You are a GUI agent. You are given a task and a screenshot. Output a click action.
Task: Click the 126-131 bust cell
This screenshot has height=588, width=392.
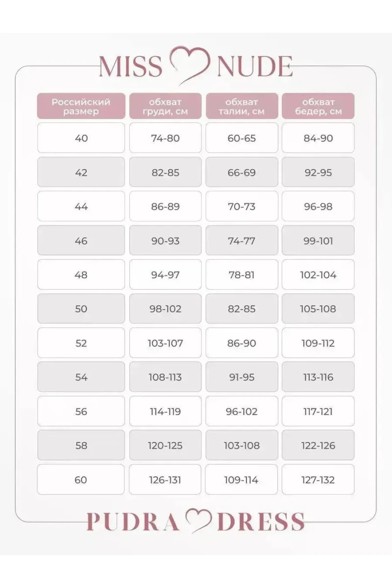165,480
